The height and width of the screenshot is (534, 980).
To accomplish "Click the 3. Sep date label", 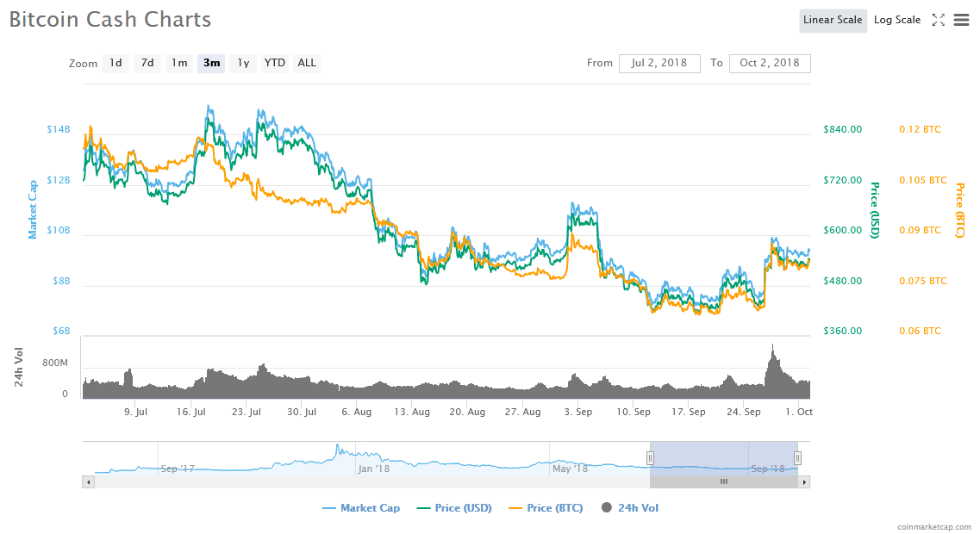I will (578, 412).
